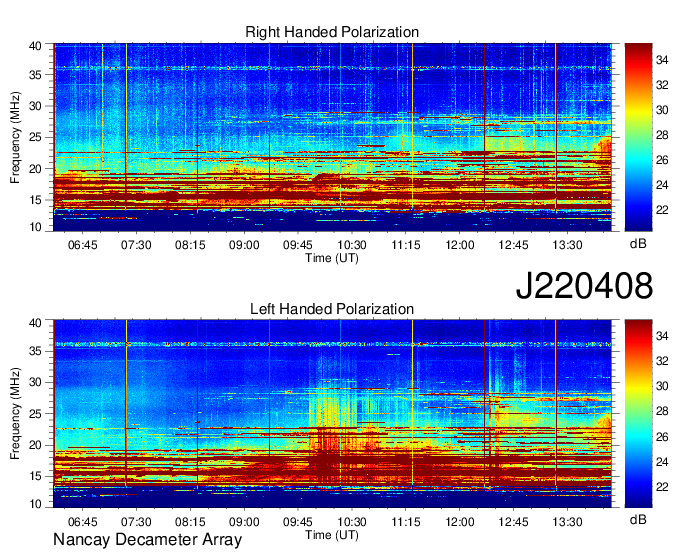680x552 pixels.
Task: Click 08:15 tick under Right Handed plot
Action: click(x=190, y=245)
